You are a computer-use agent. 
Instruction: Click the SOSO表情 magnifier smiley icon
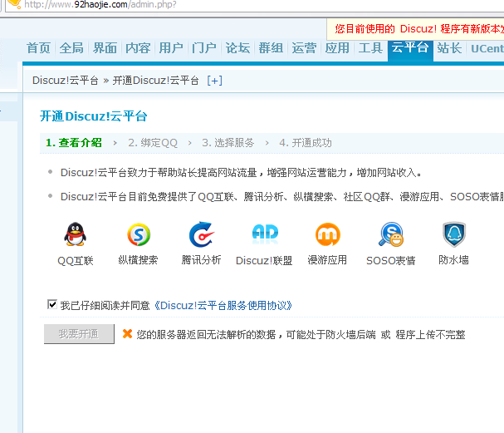(x=391, y=234)
